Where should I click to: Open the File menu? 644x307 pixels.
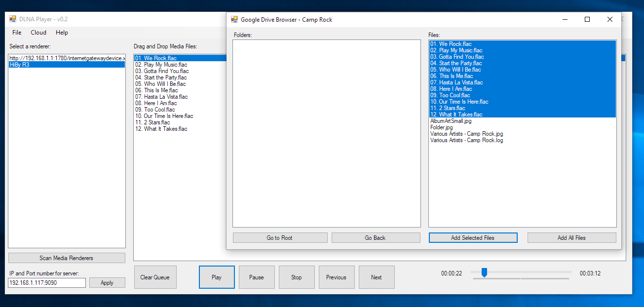(x=17, y=33)
